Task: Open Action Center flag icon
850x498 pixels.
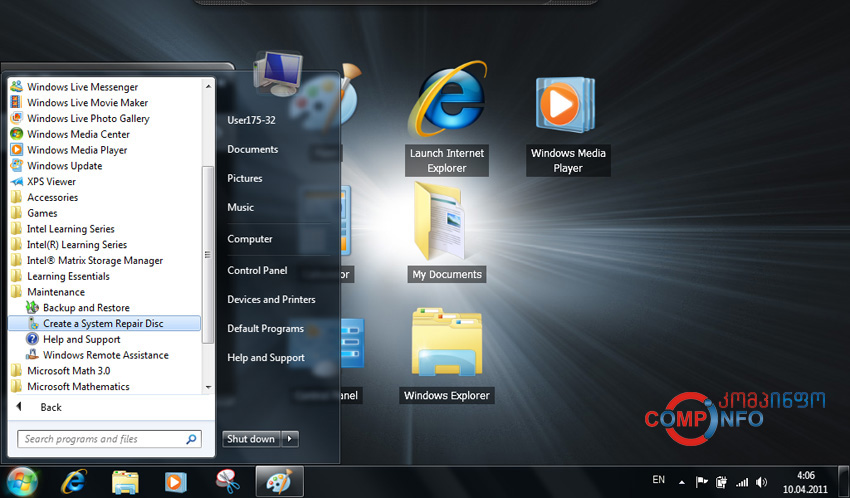Action: tap(702, 481)
